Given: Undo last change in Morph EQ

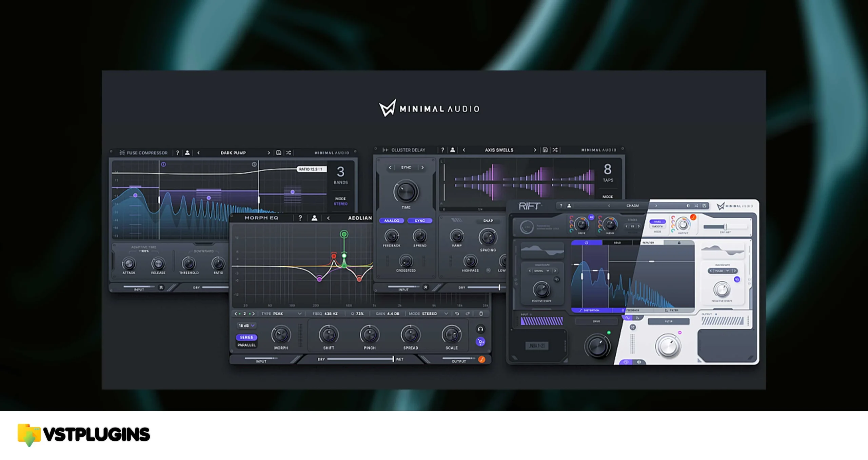Looking at the screenshot, I should point(457,314).
